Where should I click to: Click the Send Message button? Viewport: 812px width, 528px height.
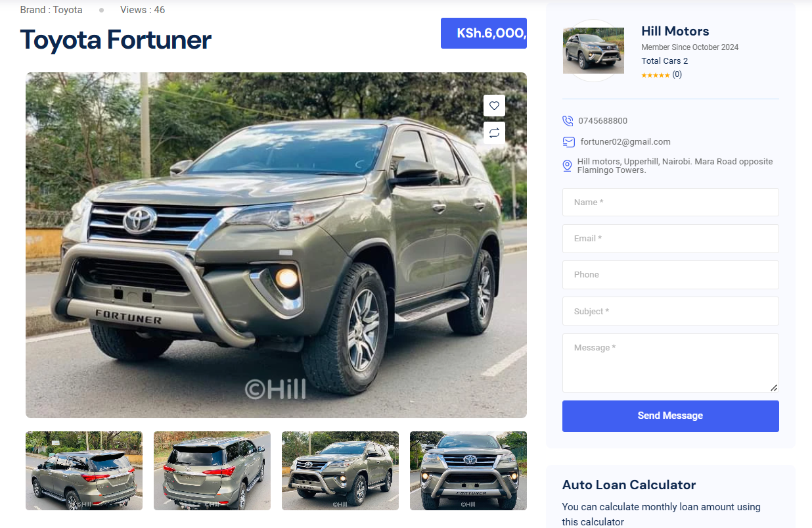click(x=671, y=416)
